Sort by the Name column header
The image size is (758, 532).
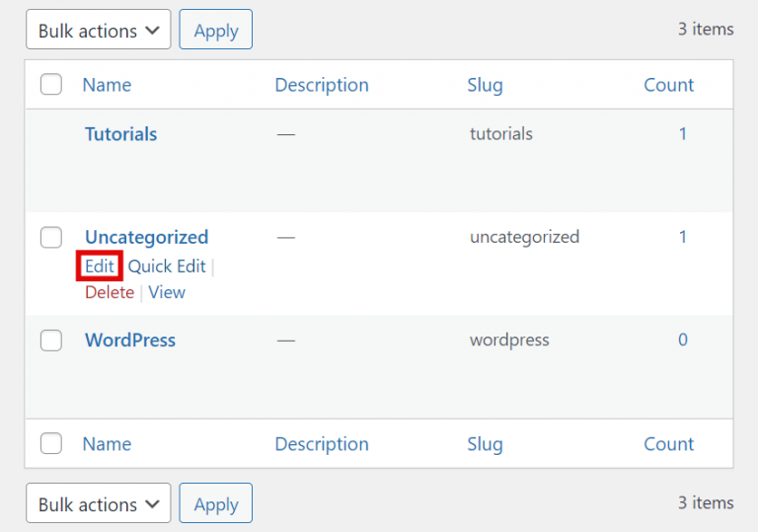tap(107, 85)
